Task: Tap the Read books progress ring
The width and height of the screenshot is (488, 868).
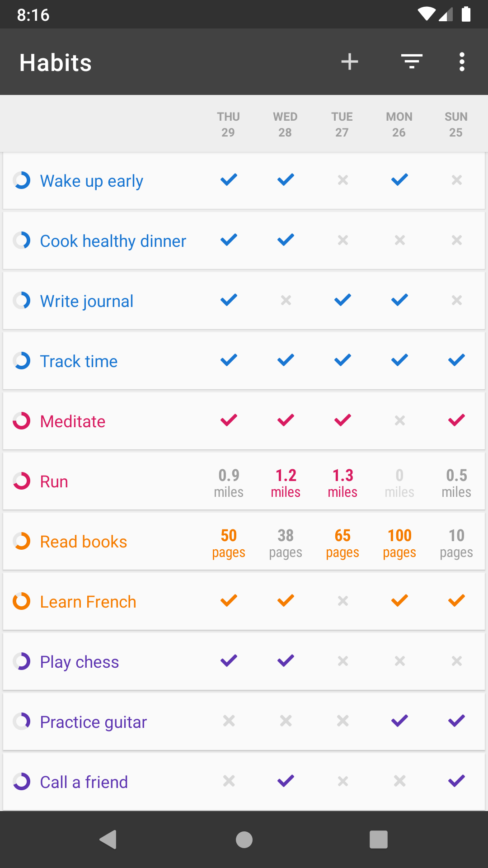Action: click(22, 541)
